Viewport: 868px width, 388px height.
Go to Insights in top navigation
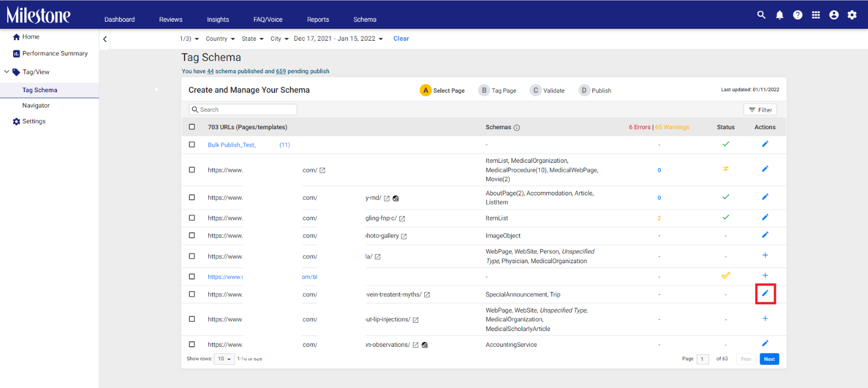coord(218,20)
